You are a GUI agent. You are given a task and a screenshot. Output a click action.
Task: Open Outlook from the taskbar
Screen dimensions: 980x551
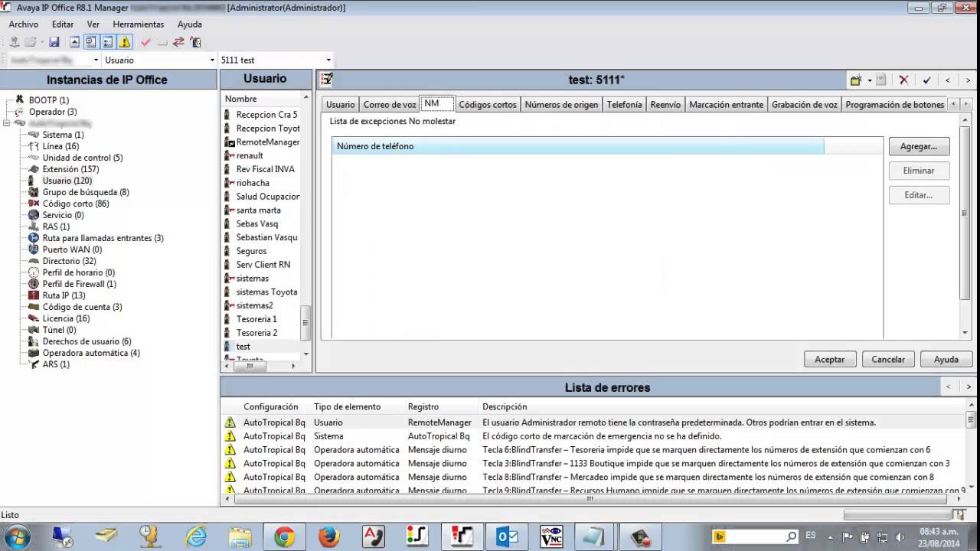(x=507, y=536)
